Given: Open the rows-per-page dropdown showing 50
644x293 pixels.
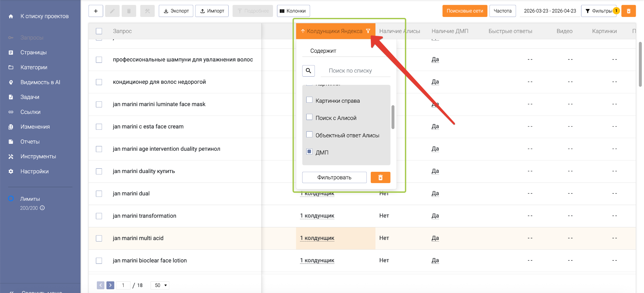Looking at the screenshot, I should pyautogui.click(x=160, y=285).
